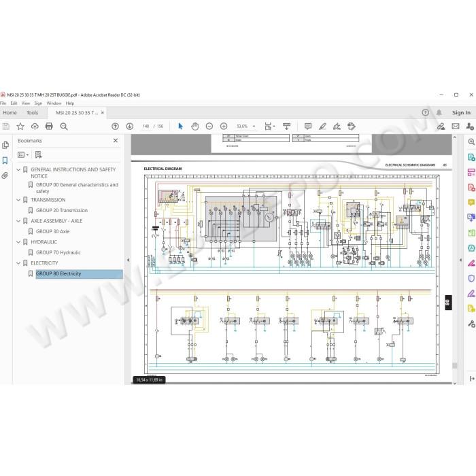
Task: Click the scrollbar down arrow
Action: [454, 383]
